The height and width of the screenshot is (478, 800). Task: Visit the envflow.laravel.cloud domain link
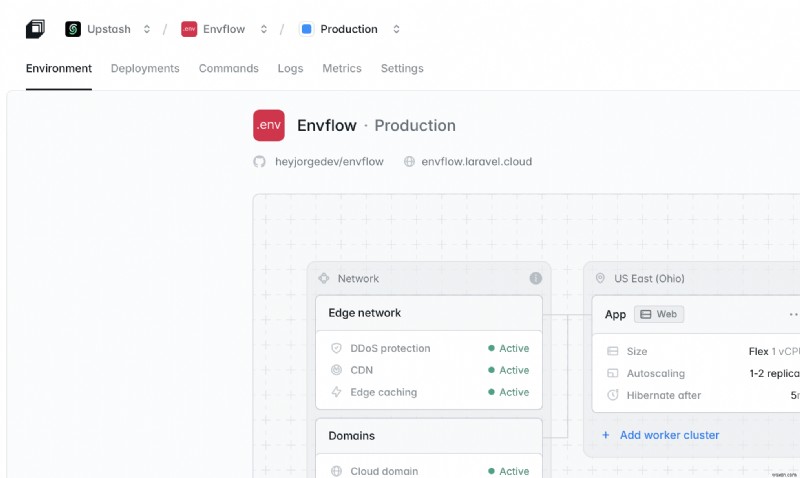point(477,162)
